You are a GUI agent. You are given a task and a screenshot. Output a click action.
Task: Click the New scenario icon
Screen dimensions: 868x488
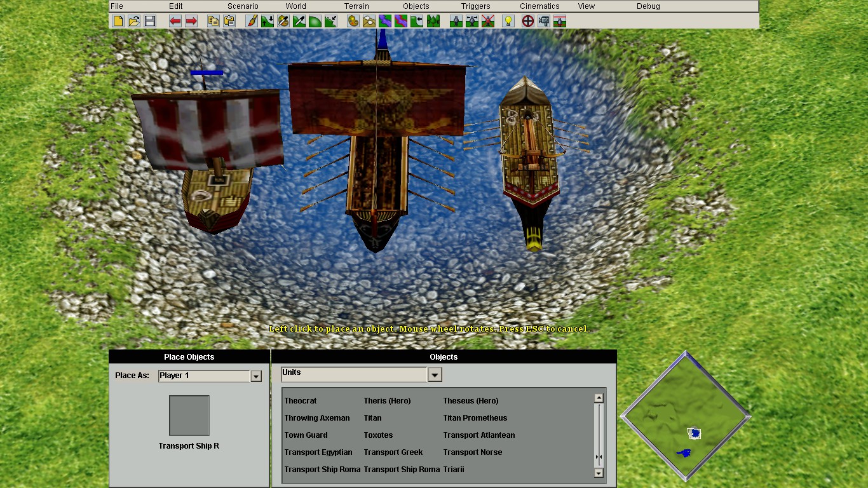coord(118,21)
